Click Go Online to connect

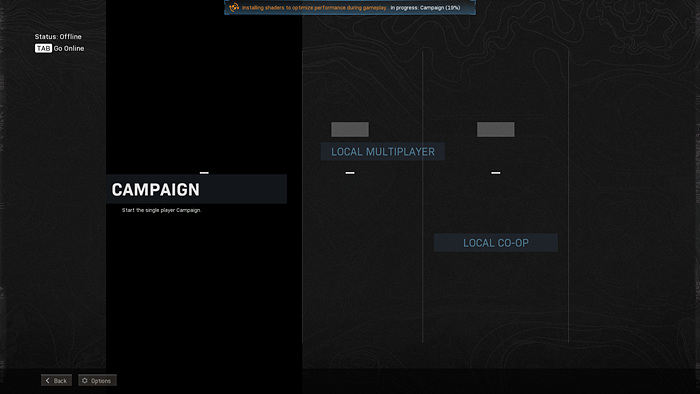(69, 48)
